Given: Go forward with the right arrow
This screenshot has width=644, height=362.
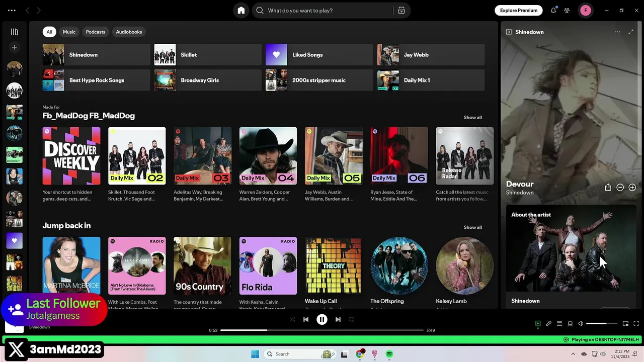Looking at the screenshot, I should point(39,11).
